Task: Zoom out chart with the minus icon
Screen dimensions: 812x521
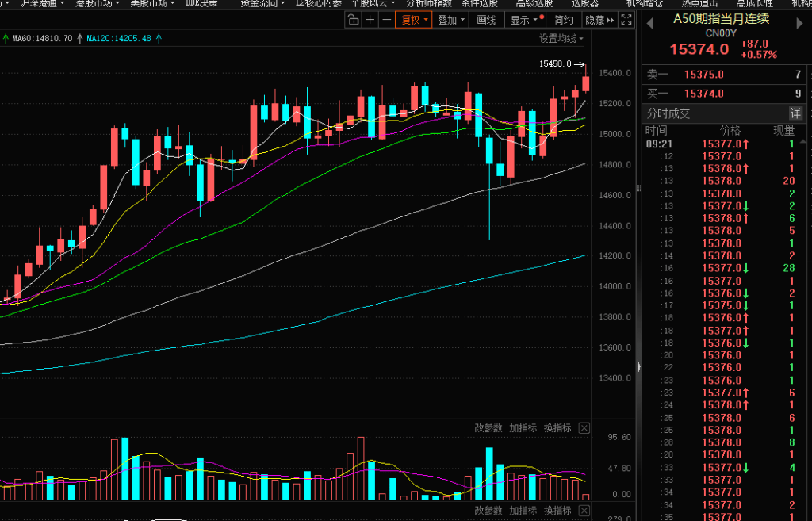Action: 386,21
